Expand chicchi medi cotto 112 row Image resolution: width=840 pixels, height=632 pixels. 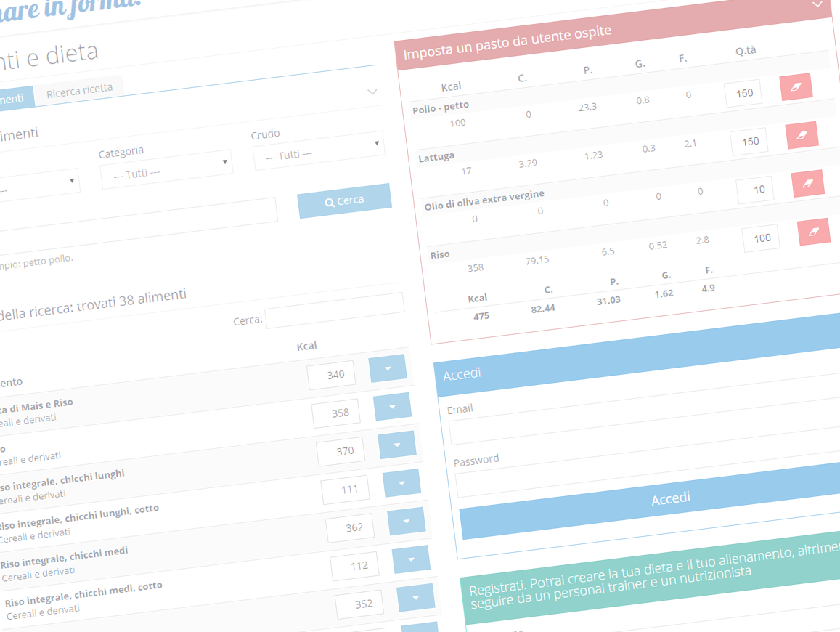coord(411,559)
